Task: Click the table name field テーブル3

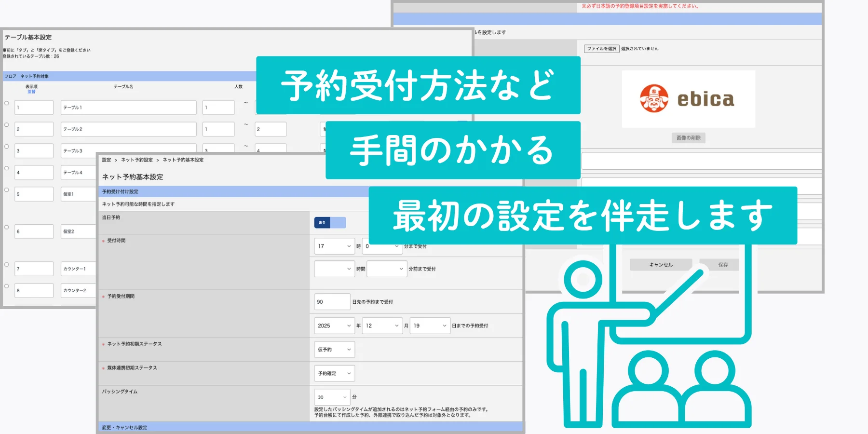Action: pos(129,150)
